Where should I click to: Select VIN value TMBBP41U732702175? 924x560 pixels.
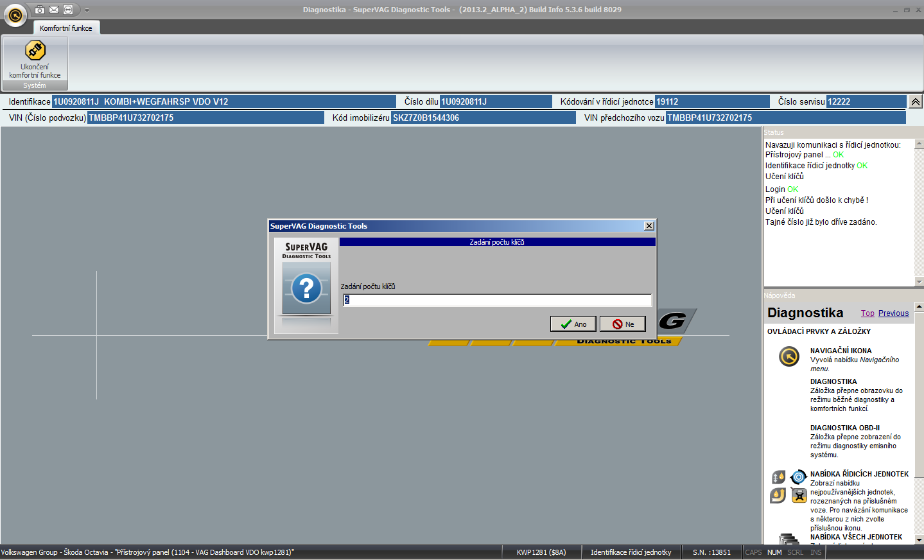point(205,118)
